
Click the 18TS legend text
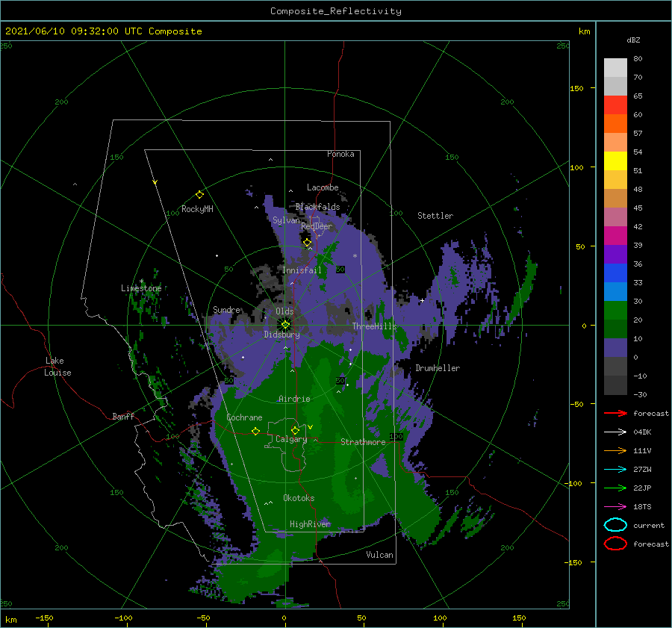(642, 507)
